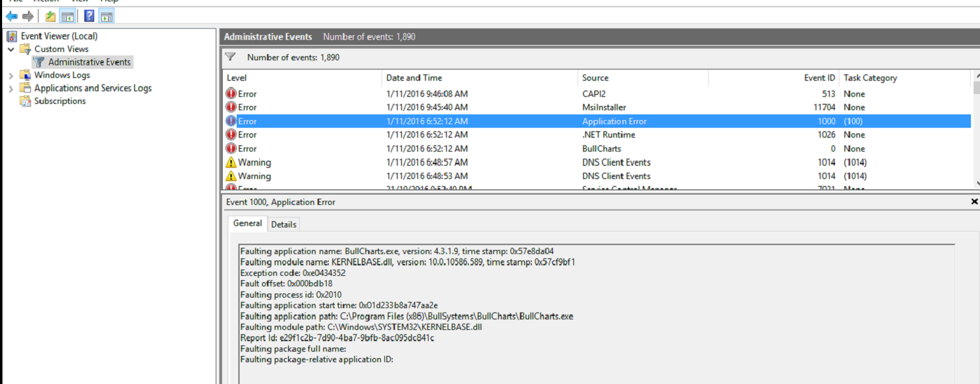Click the Faulting application name line
The width and height of the screenshot is (980, 384).
click(397, 251)
